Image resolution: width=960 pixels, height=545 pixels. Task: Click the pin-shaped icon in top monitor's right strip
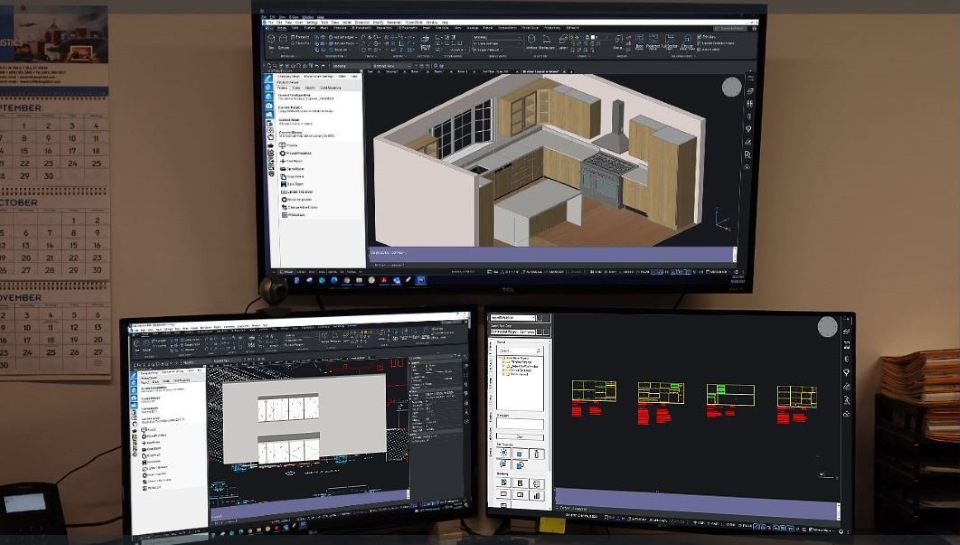pyautogui.click(x=748, y=127)
